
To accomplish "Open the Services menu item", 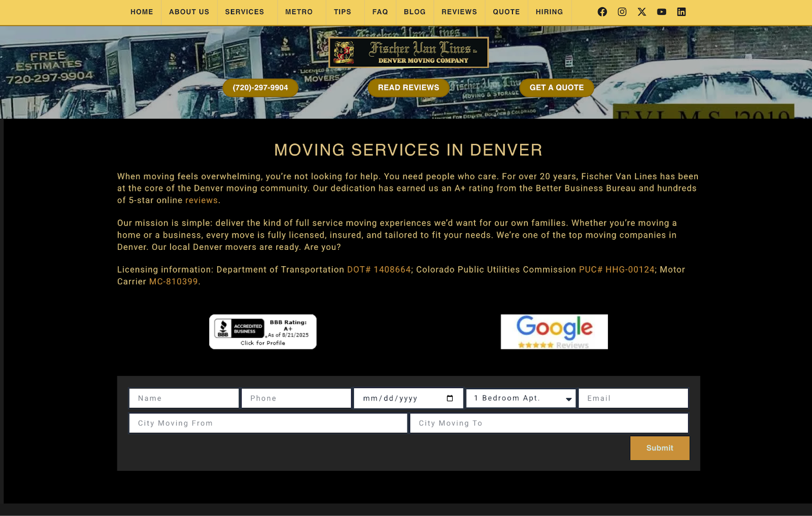I will coord(245,12).
